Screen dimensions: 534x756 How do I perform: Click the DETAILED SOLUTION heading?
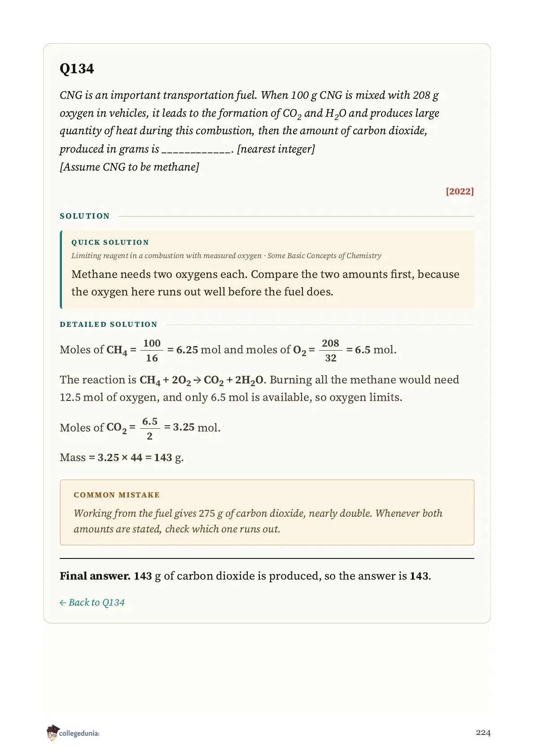point(109,324)
